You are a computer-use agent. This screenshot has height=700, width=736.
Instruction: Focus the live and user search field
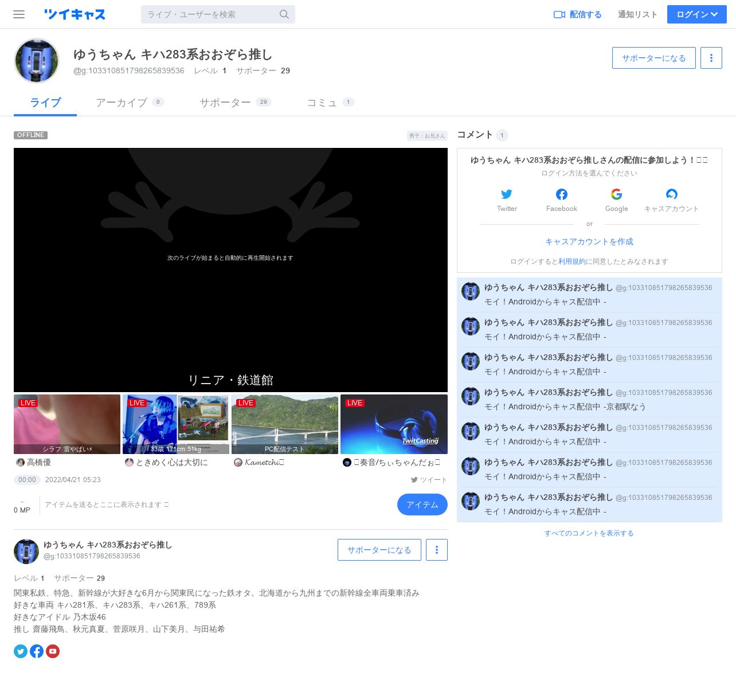tap(218, 14)
